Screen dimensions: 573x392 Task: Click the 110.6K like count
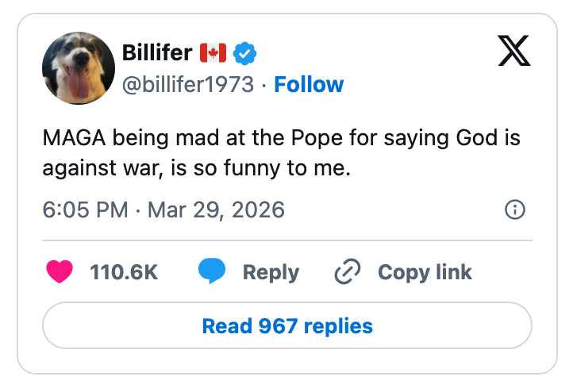(124, 272)
